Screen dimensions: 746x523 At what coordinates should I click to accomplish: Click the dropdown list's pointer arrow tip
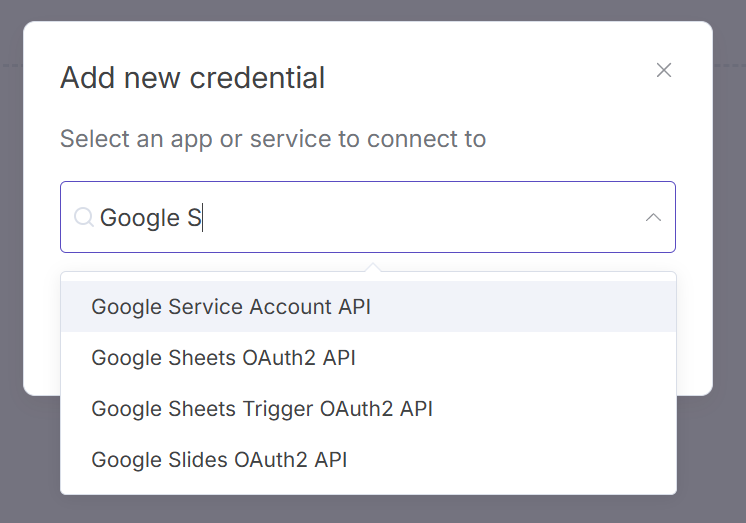pos(372,267)
